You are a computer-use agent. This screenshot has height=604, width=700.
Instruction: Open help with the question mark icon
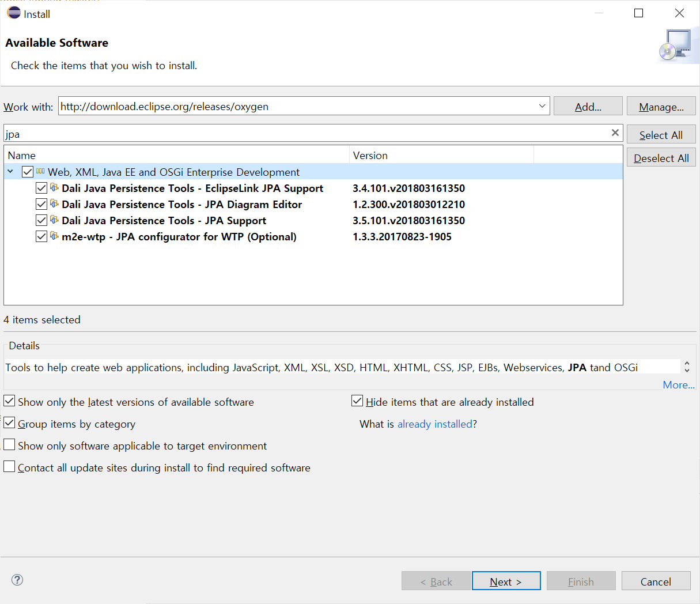17,580
